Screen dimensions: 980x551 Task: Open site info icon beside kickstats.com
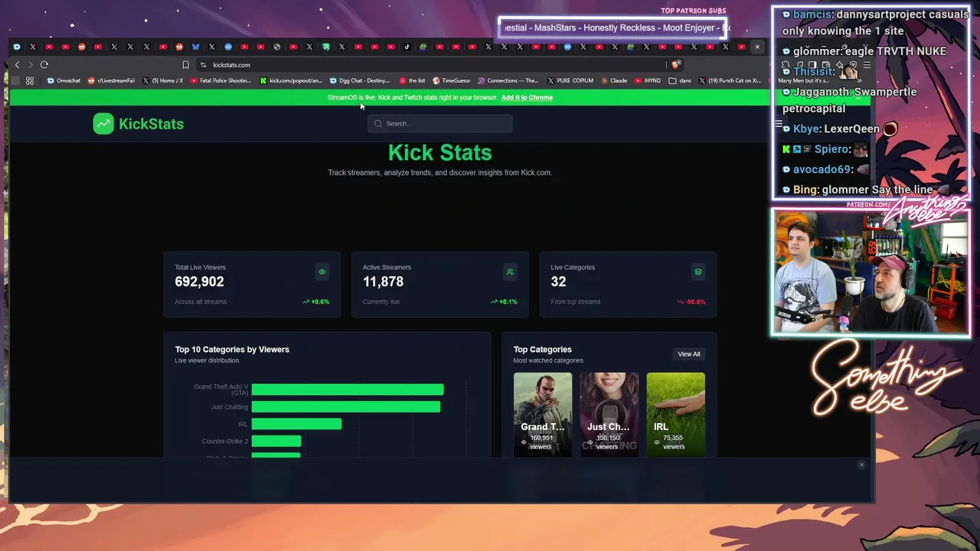pyautogui.click(x=203, y=65)
